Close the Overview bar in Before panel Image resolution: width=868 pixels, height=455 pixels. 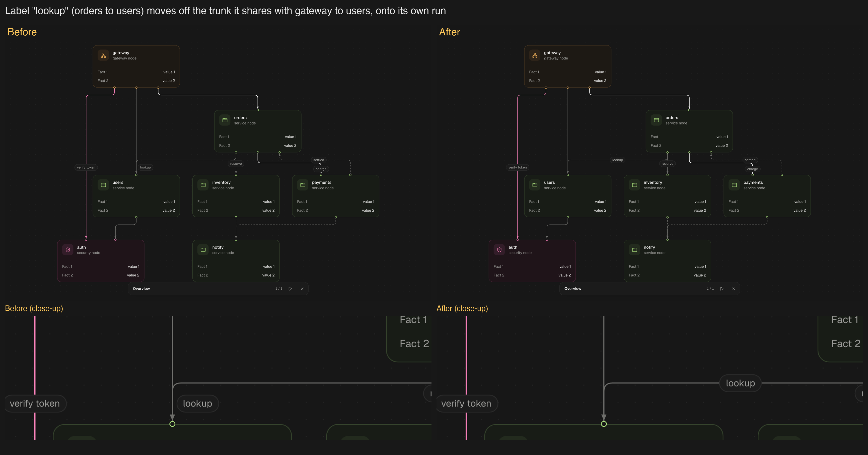tap(302, 289)
